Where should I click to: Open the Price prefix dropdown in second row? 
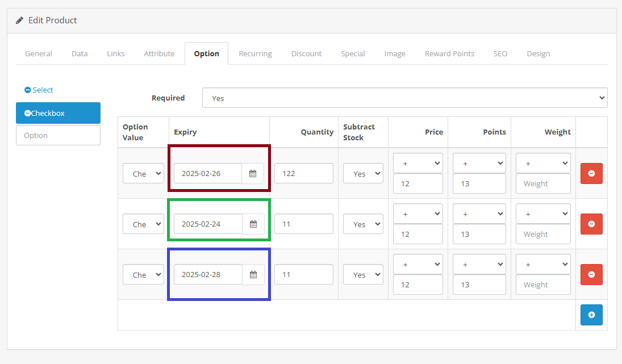[x=418, y=214]
